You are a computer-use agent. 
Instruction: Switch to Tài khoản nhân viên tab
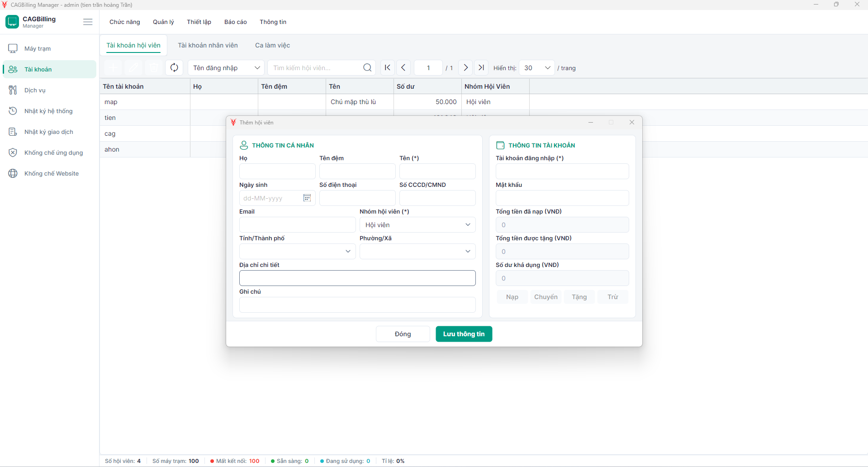[208, 45]
